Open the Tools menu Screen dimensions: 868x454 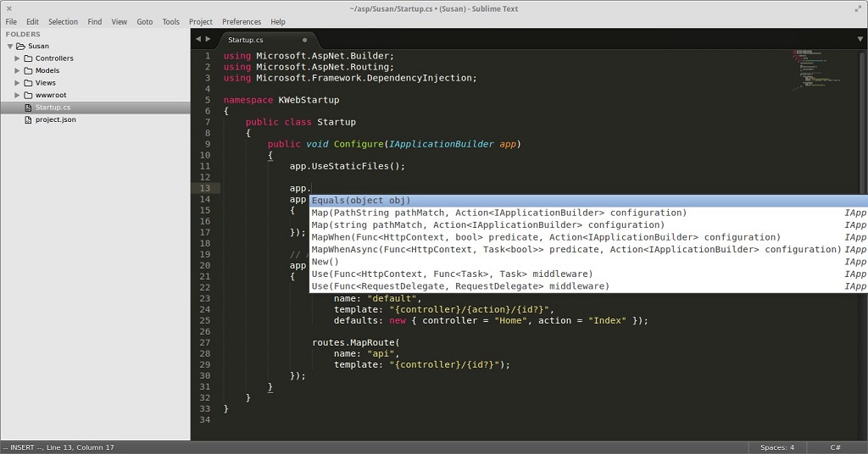(x=170, y=21)
